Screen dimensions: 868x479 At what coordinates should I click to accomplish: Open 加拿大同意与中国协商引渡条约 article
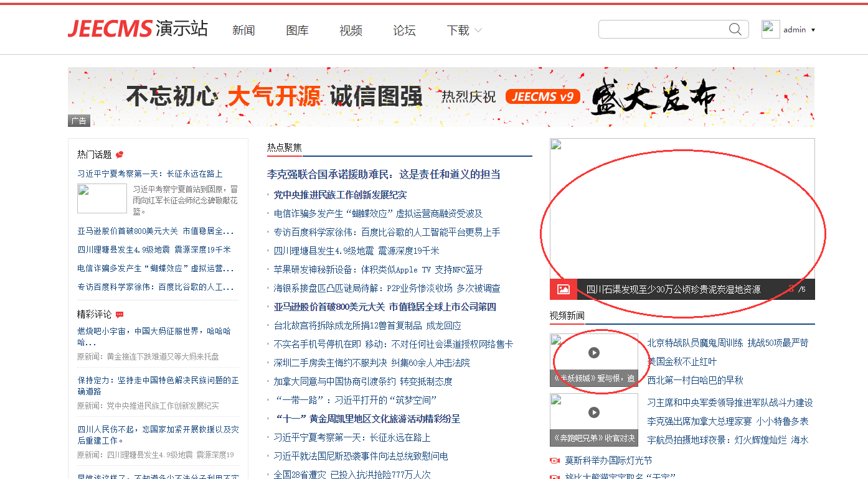click(364, 381)
